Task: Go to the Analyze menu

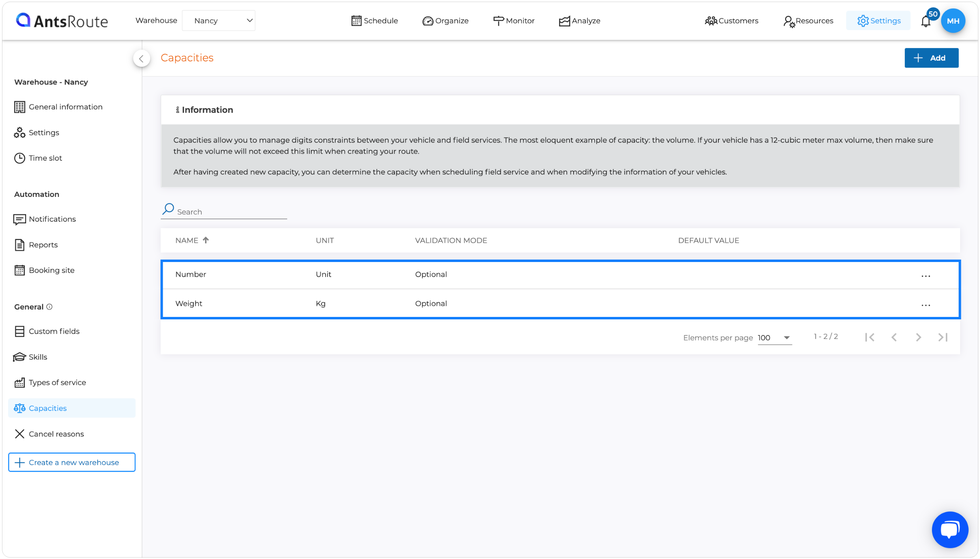Action: 579,21
